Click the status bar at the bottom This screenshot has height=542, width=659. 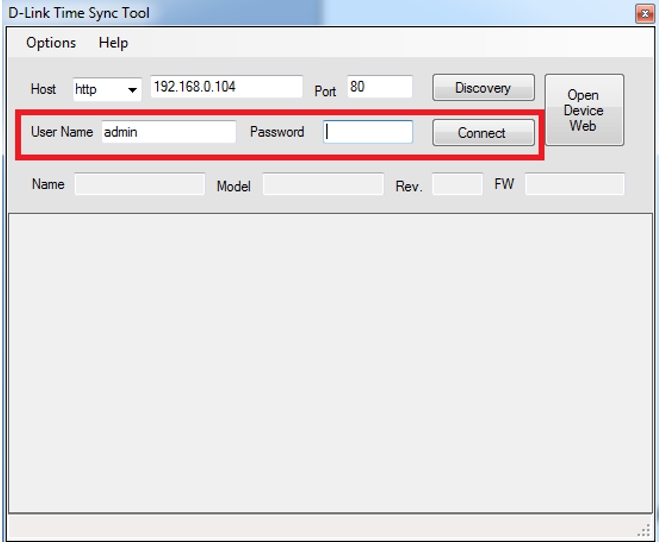300,527
